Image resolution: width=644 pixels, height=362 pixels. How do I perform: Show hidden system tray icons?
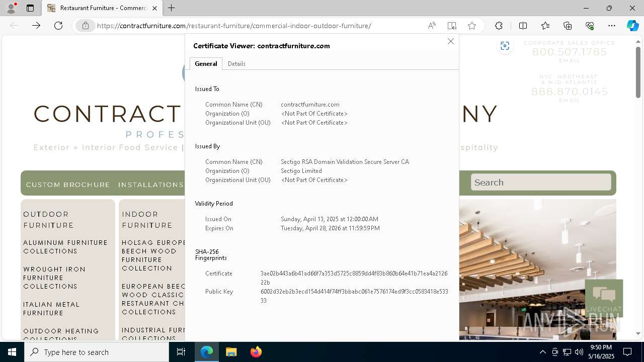542,352
